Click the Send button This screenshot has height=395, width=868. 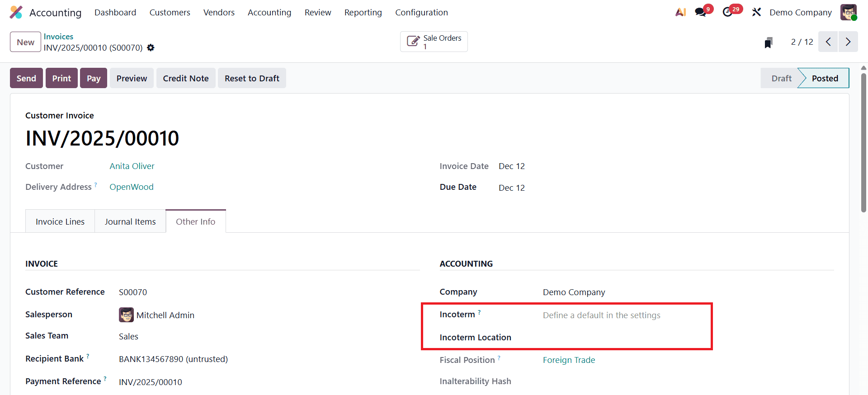(x=26, y=78)
